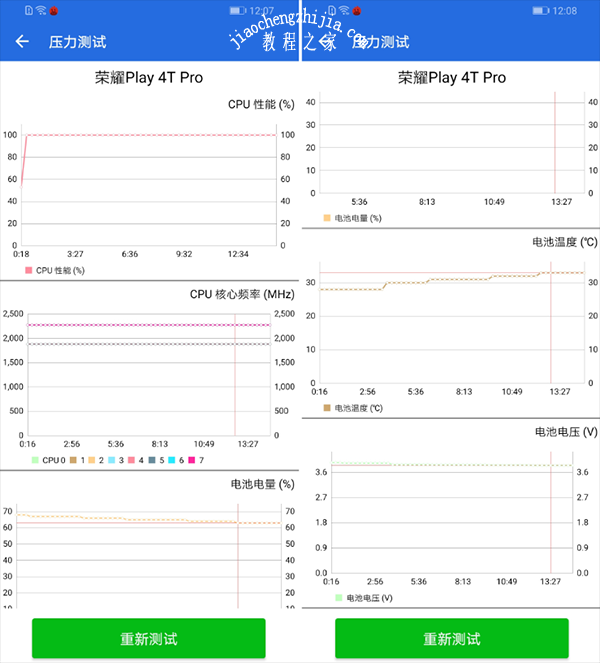Tap the vertical red marker in voltage chart
The width and height of the screenshot is (600, 663).
[551, 512]
